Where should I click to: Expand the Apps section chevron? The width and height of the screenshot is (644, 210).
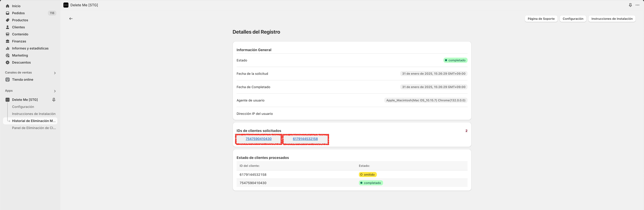(55, 91)
